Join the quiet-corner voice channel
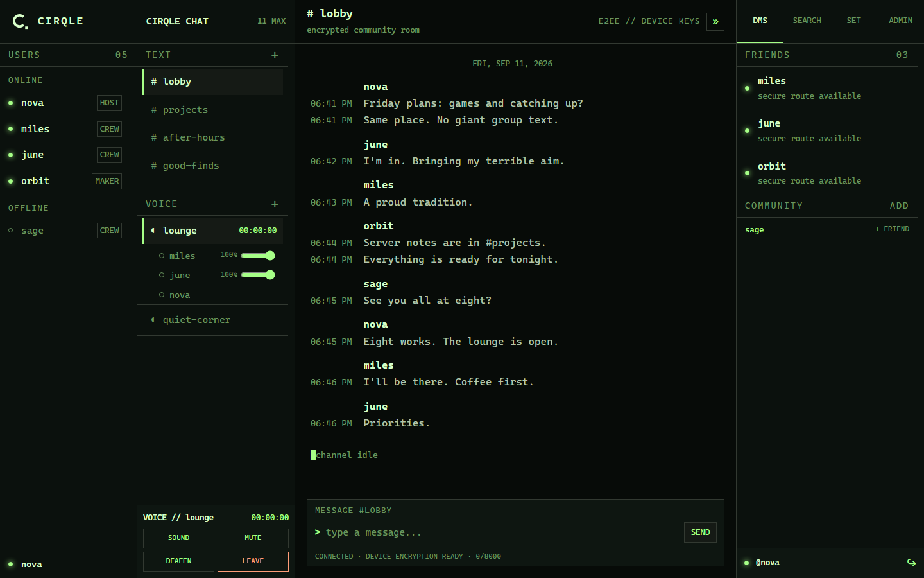This screenshot has height=578, width=924. click(212, 320)
